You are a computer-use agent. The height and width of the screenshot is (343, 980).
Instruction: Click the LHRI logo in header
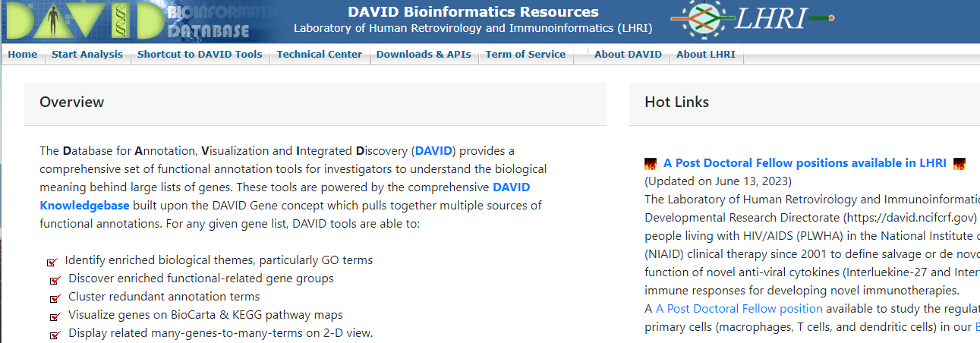[753, 19]
